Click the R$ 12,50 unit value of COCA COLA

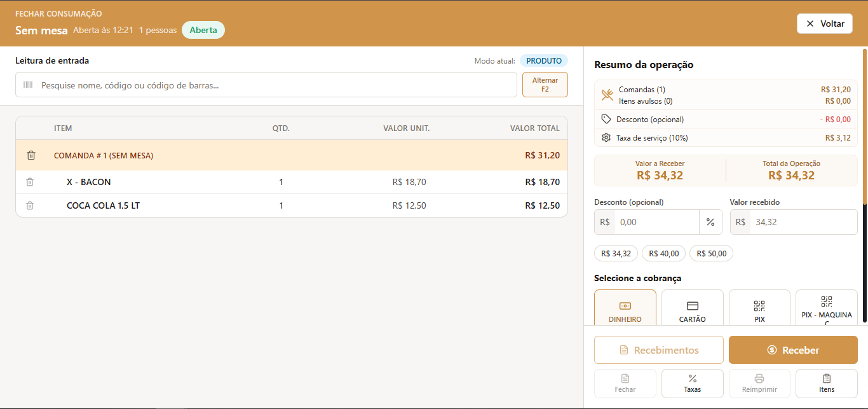[409, 205]
